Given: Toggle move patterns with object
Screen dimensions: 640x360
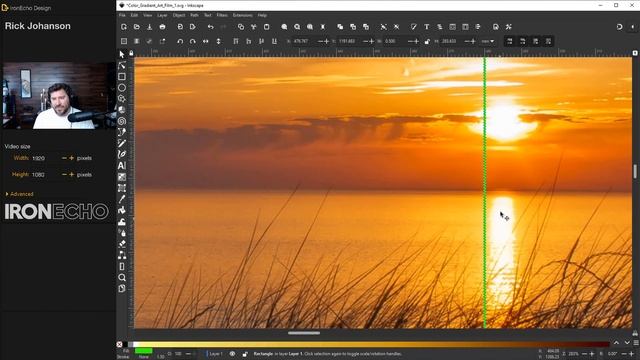Looking at the screenshot, I should (548, 41).
